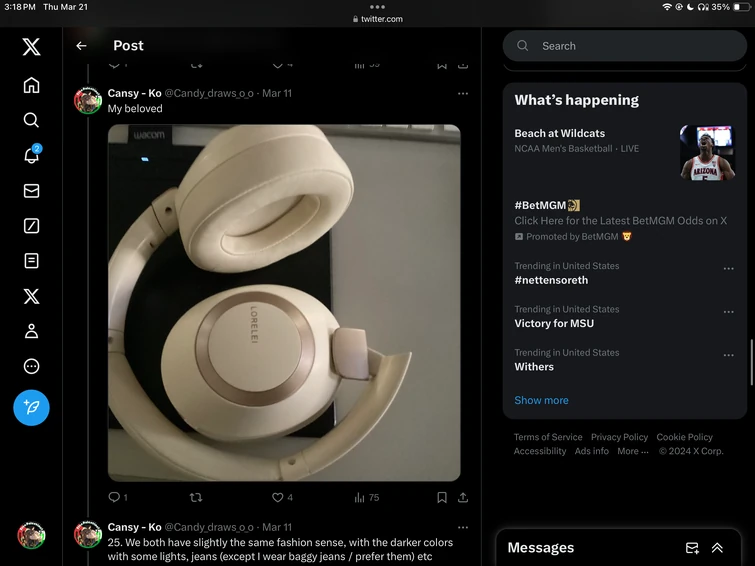Open the More circle menu in sidebar
The width and height of the screenshot is (755, 566).
pos(31,366)
